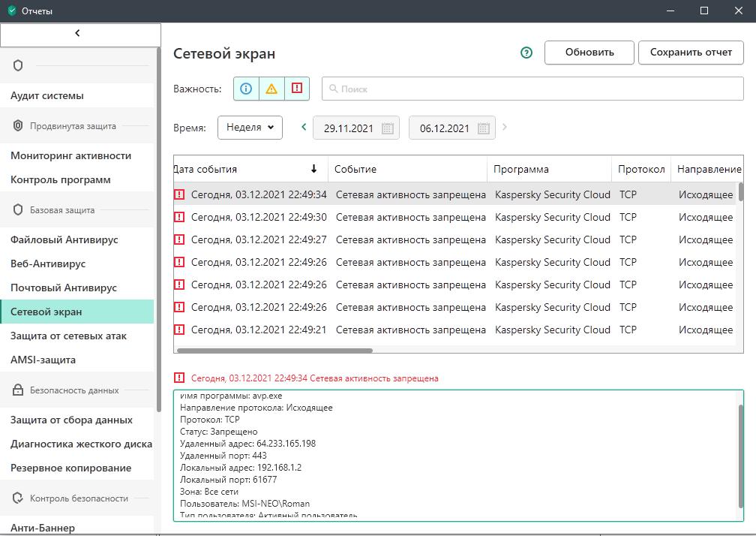Sort the table by the Программа column header

(521, 169)
